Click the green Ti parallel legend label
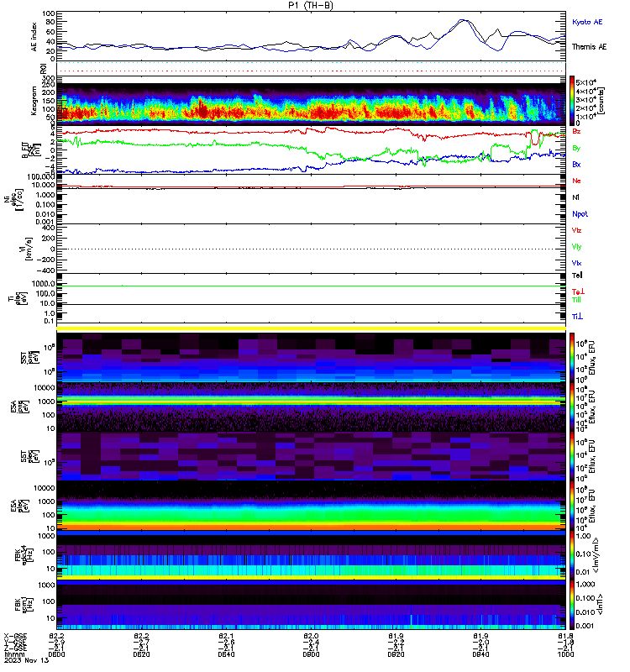The width and height of the screenshot is (630, 672). (x=576, y=300)
